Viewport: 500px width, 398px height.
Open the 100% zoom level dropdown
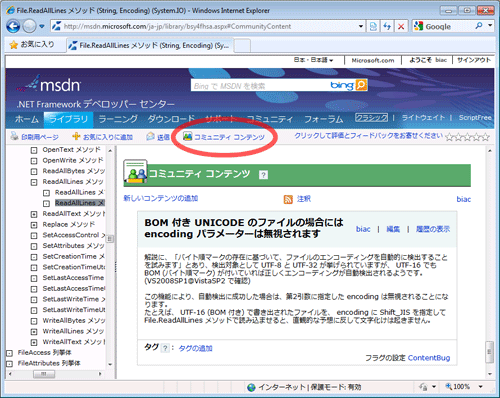pyautogui.click(x=480, y=387)
